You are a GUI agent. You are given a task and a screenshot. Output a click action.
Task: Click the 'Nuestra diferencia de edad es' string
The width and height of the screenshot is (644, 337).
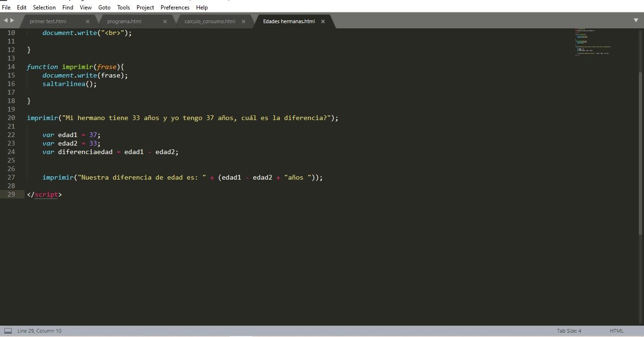142,177
